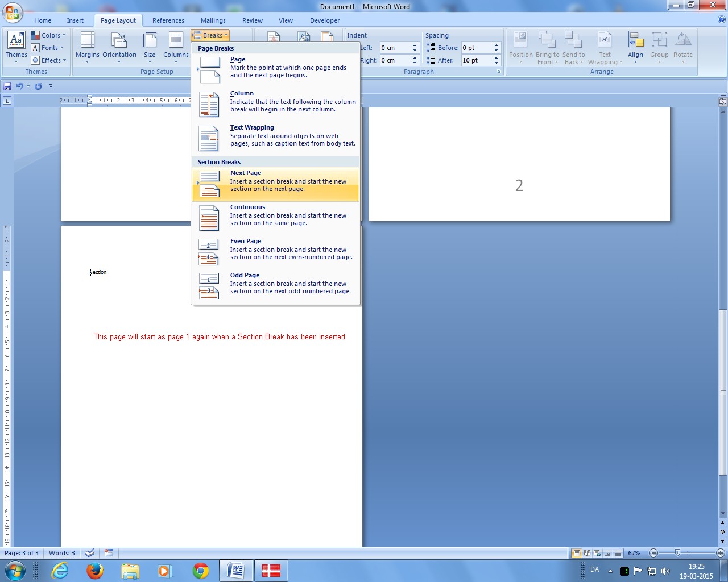The width and height of the screenshot is (728, 582).
Task: Open the paper Size menu
Action: tap(150, 48)
